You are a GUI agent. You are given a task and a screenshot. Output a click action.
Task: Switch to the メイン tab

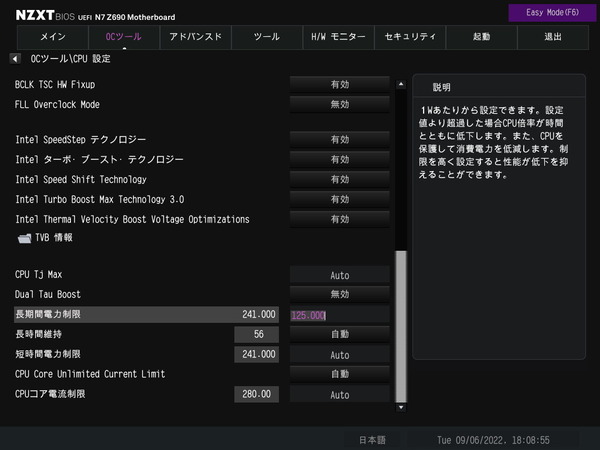[53, 36]
